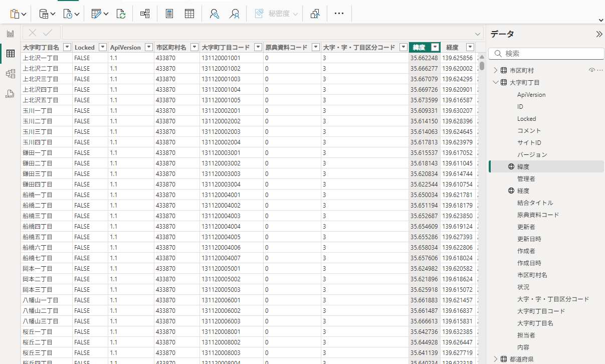The width and height of the screenshot is (605, 364).
Task: Open filter dropdown for 原典資料コード column
Action: (315, 47)
